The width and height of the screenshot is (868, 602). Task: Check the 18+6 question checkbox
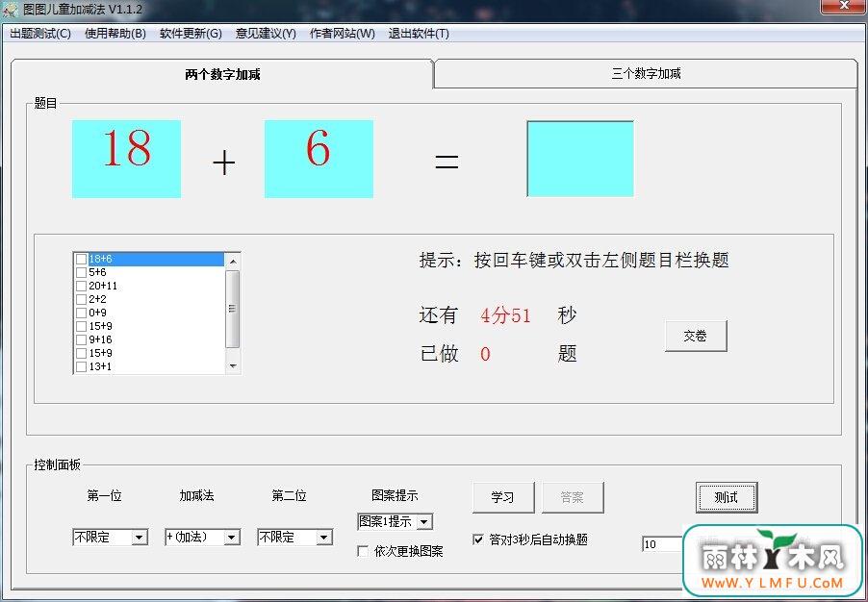(81, 259)
